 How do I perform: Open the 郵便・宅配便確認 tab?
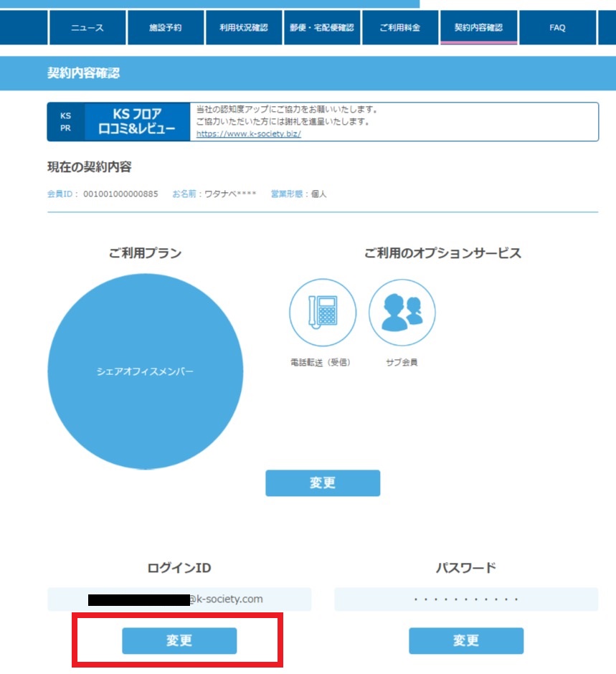click(322, 28)
